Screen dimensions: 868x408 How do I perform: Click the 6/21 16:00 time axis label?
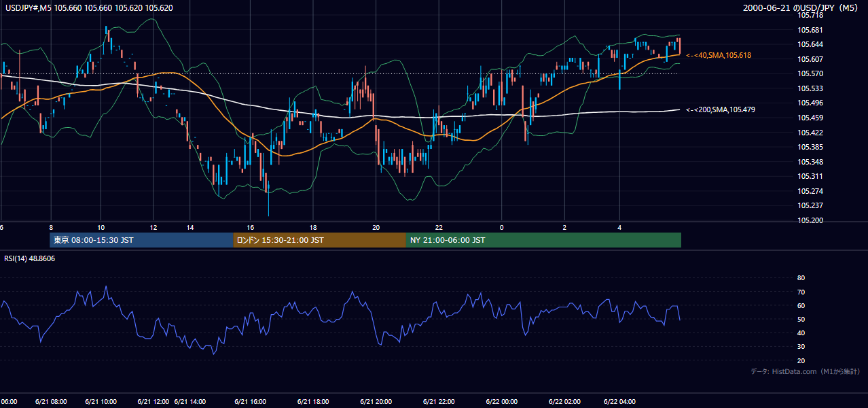[x=251, y=402]
